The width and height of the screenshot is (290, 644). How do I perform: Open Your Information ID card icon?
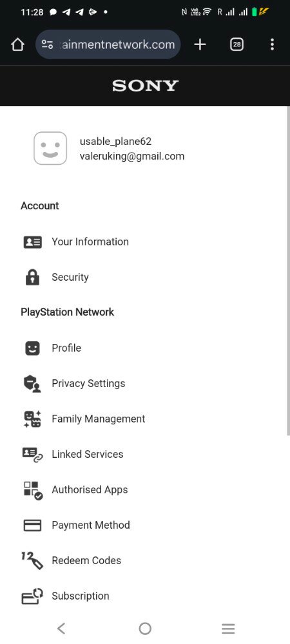pyautogui.click(x=32, y=242)
